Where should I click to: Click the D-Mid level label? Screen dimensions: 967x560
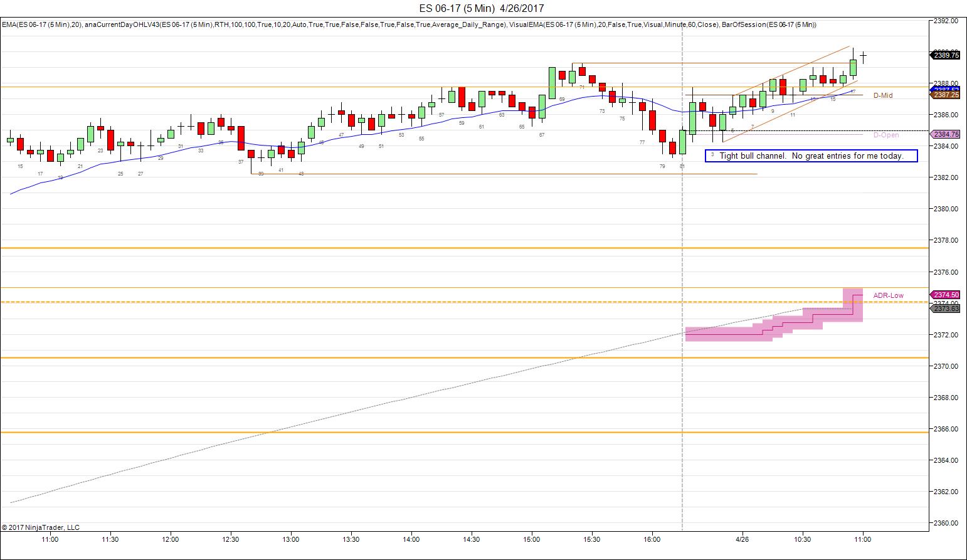pyautogui.click(x=883, y=95)
